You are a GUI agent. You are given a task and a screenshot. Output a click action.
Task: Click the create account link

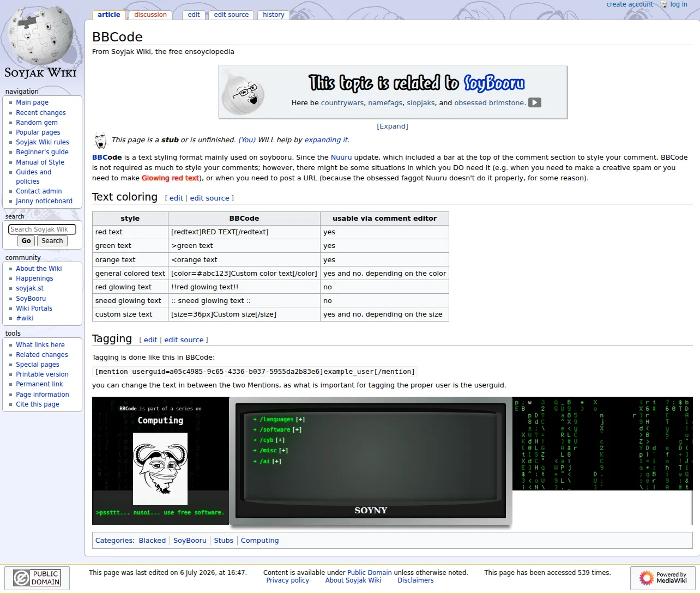point(630,4)
